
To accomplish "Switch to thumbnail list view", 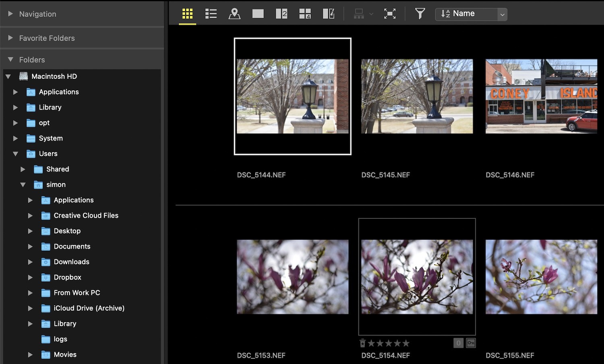I will coord(211,13).
